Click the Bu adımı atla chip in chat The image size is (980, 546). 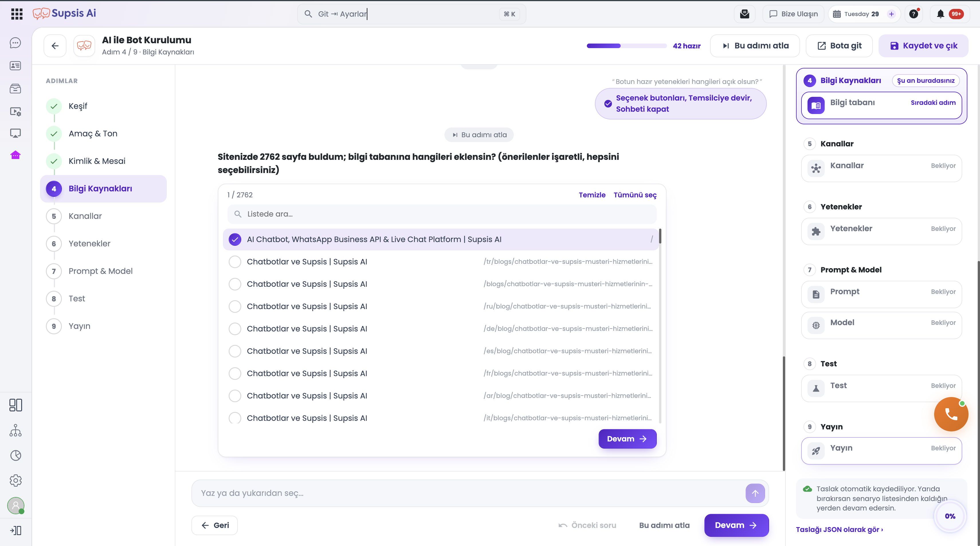[x=479, y=135]
